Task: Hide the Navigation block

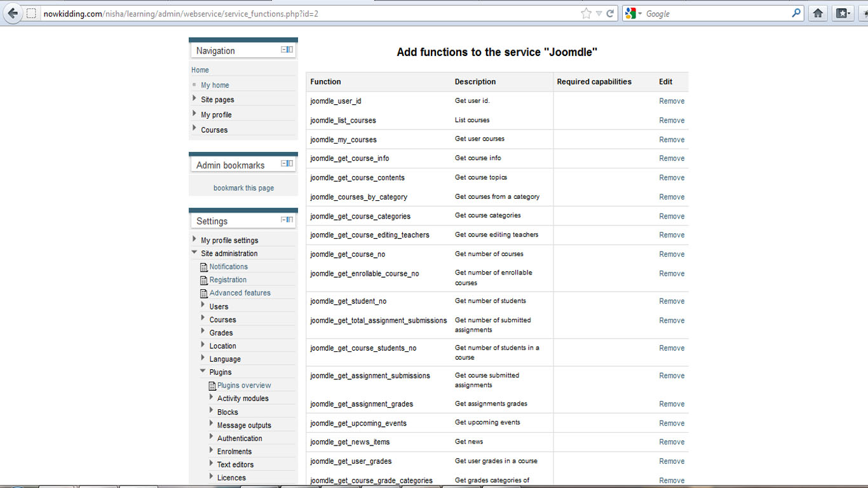Action: [x=284, y=50]
